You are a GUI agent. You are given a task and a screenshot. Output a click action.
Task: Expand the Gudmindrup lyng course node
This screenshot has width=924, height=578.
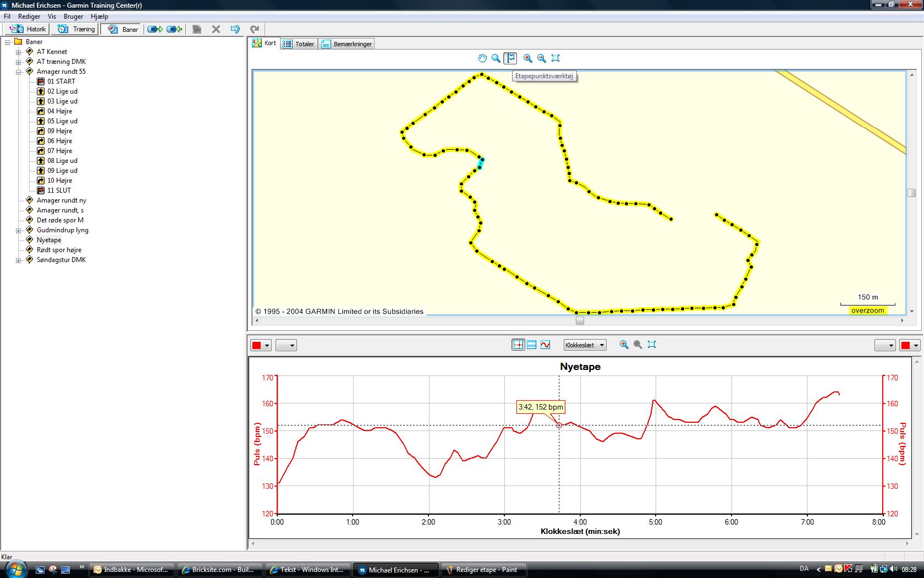coord(18,230)
